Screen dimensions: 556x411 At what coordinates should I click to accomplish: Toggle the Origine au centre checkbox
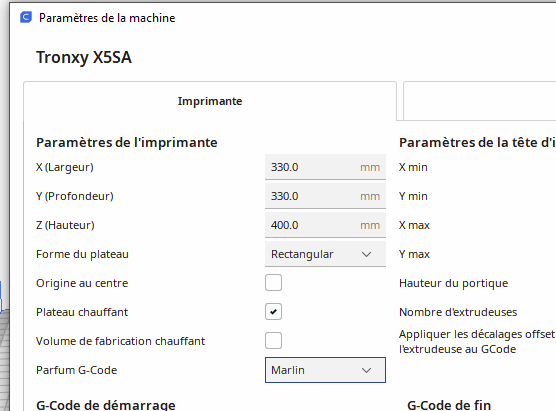(273, 283)
